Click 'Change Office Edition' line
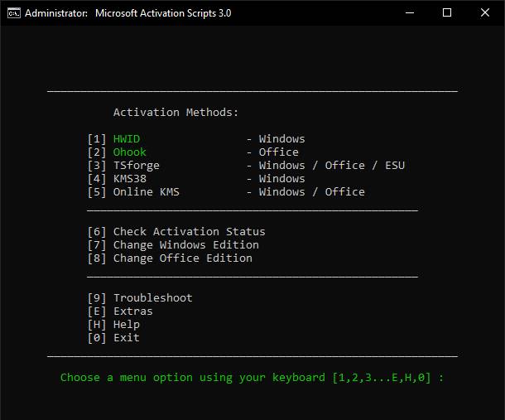This screenshot has height=420, width=505. tap(170, 258)
